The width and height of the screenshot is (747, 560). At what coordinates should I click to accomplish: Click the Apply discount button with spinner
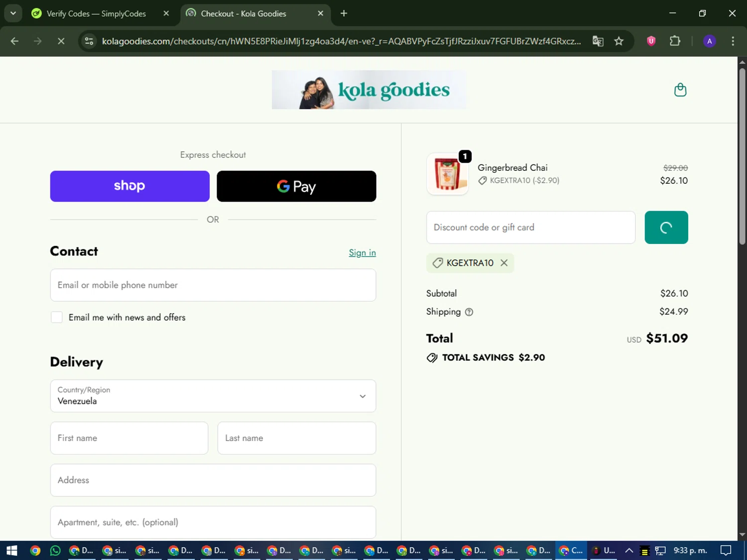click(x=666, y=227)
